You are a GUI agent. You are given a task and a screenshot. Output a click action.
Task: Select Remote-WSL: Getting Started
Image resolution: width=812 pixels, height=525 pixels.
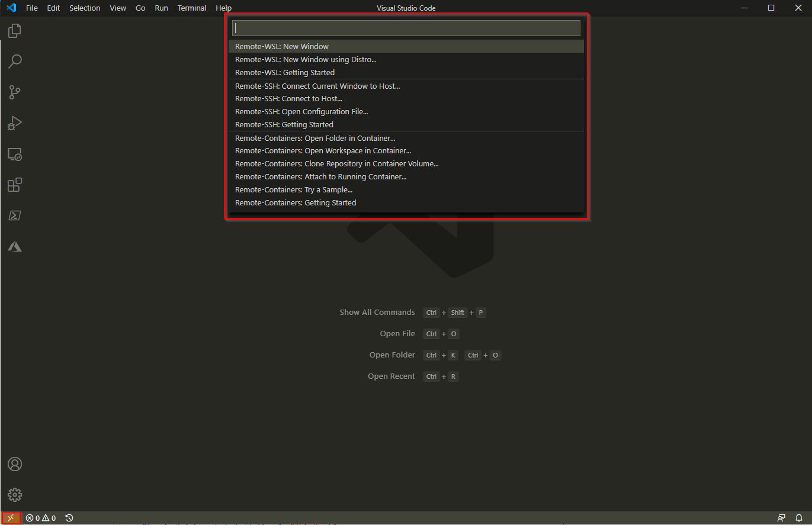pyautogui.click(x=406, y=72)
